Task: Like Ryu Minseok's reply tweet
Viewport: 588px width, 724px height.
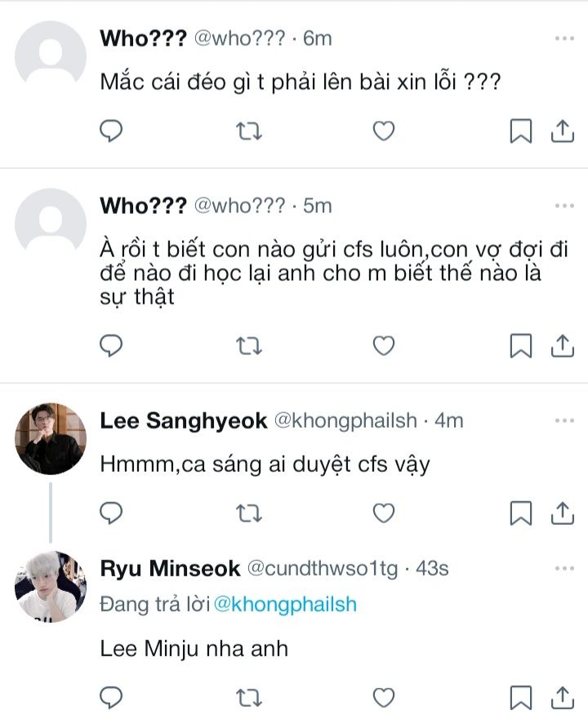Action: [x=384, y=698]
